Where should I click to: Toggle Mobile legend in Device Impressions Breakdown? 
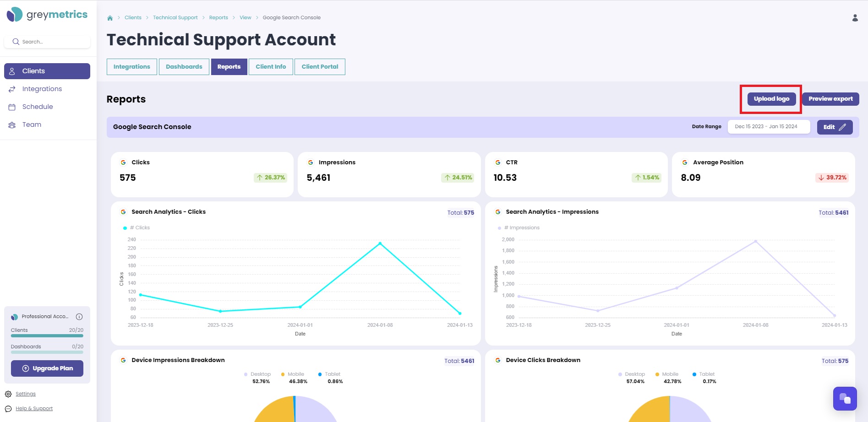[293, 374]
